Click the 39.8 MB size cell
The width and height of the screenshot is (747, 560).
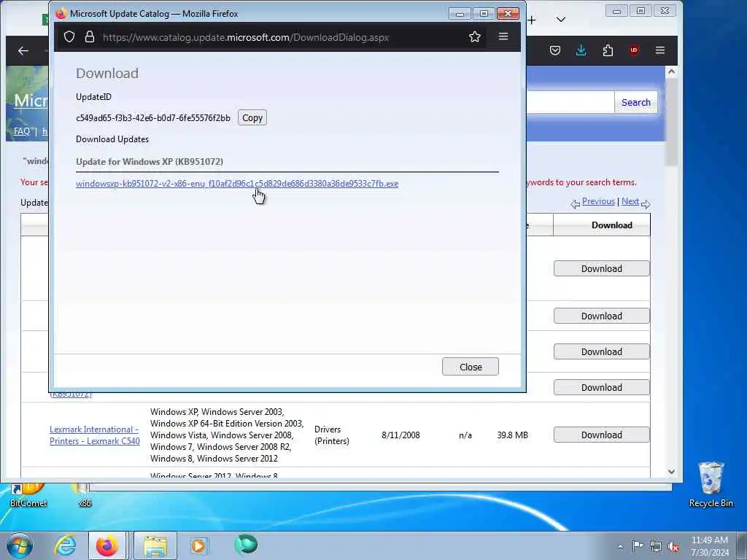(512, 435)
